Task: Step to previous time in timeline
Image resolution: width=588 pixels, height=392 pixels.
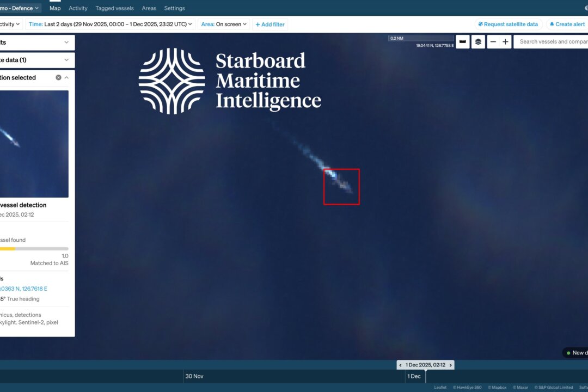Action: [x=400, y=365]
